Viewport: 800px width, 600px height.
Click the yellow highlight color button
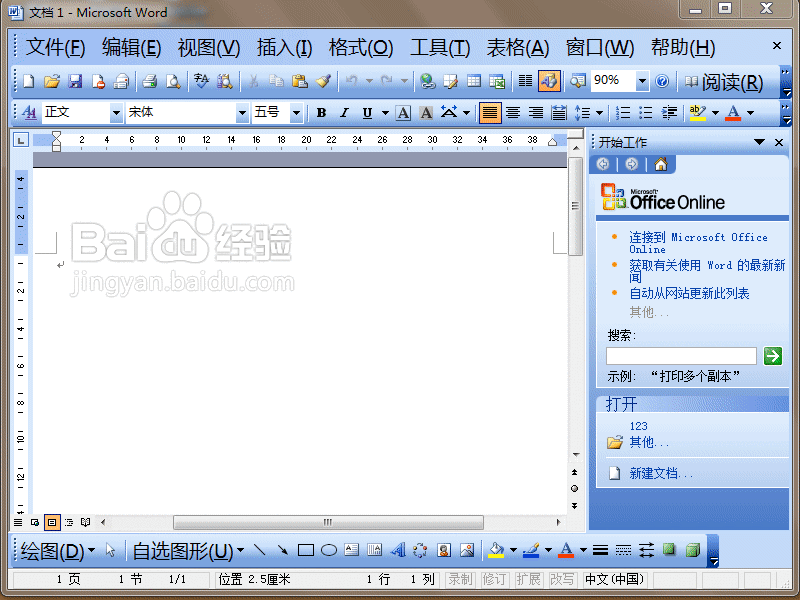coord(697,112)
